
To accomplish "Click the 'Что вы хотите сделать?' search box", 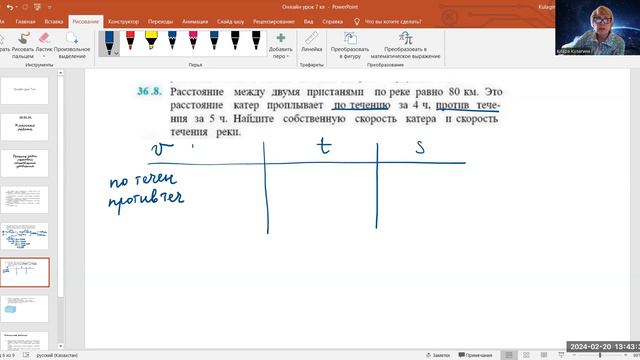I will [388, 22].
